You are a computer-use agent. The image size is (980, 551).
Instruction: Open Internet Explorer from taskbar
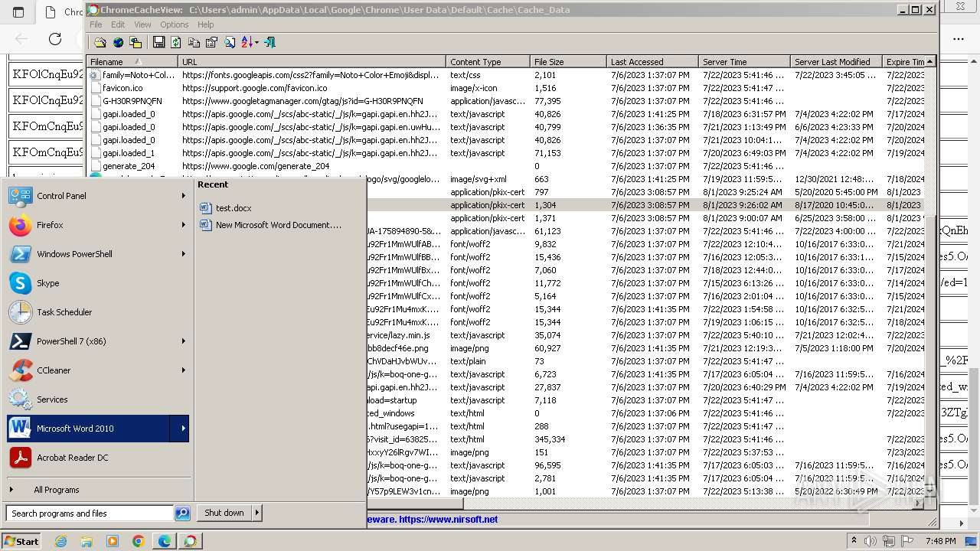60,541
